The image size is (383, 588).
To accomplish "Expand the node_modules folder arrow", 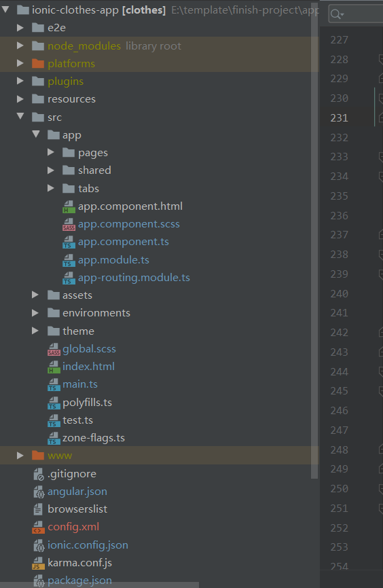I will [20, 45].
